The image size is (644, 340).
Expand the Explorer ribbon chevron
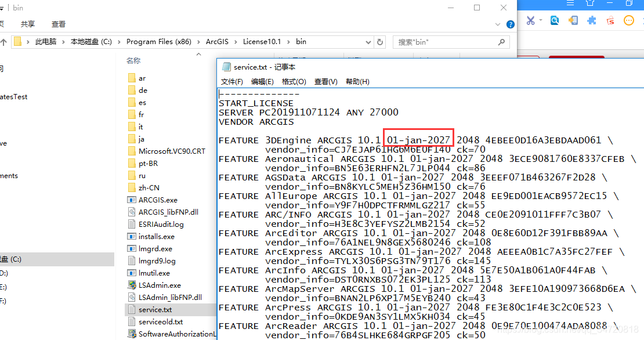pyautogui.click(x=498, y=24)
